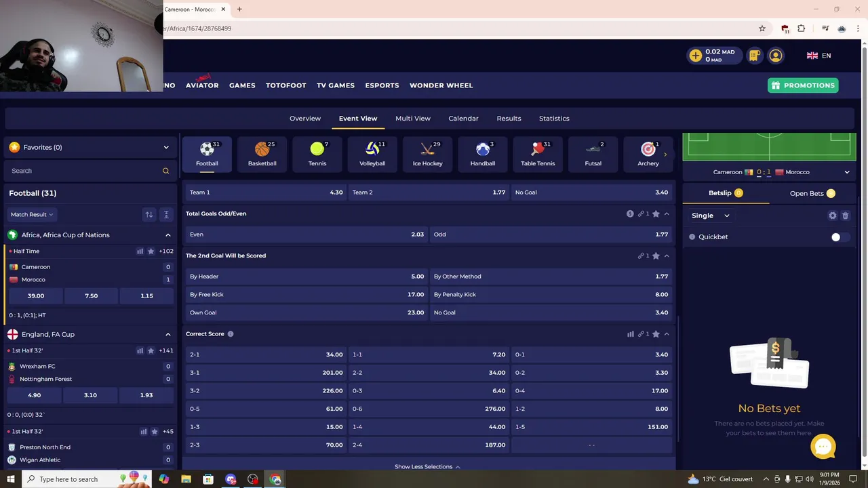The image size is (868, 488).
Task: Favorite the Cameroon vs Morocco match star
Action: 151,251
